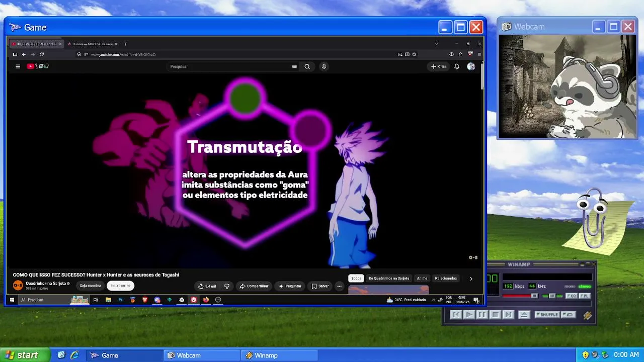Open YouTube notifications bell
Image resolution: width=644 pixels, height=362 pixels.
pyautogui.click(x=457, y=66)
